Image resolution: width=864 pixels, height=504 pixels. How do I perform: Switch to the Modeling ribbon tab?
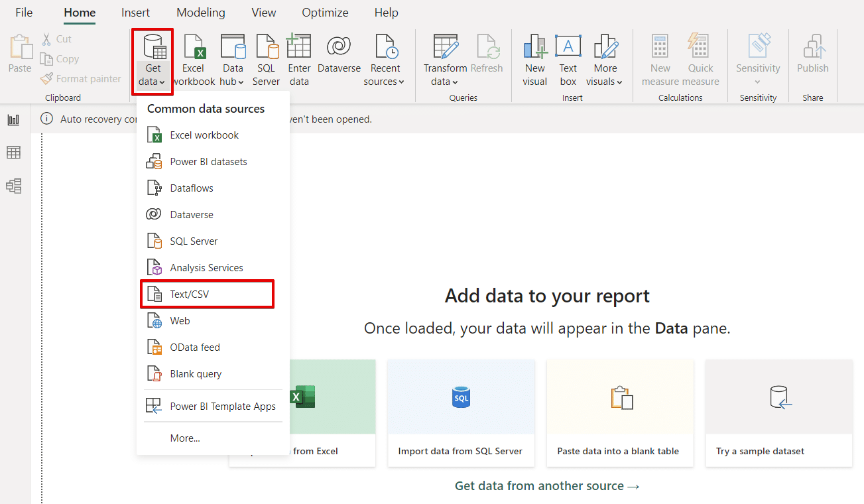tap(200, 12)
